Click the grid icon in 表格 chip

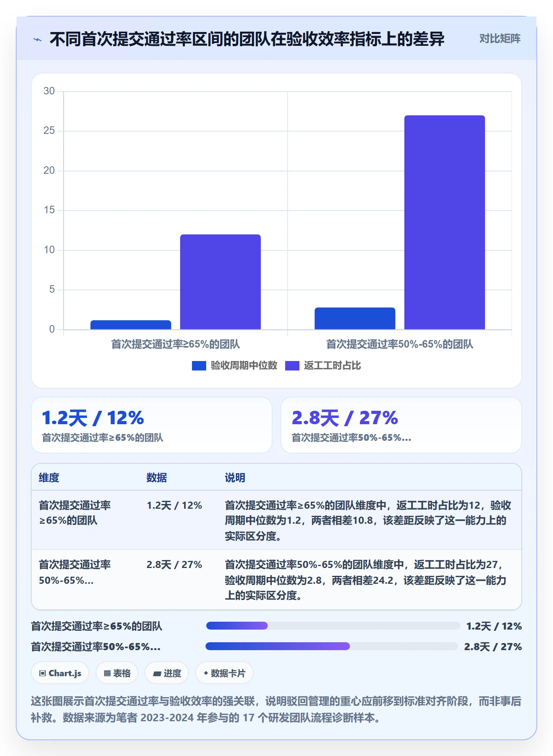[x=107, y=673]
